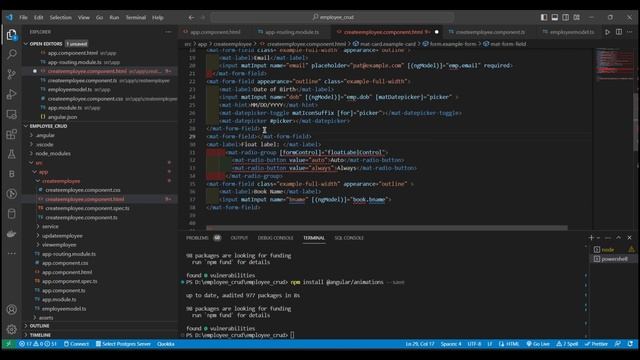Open the database cylinder icon in activity bar

(x=11, y=214)
